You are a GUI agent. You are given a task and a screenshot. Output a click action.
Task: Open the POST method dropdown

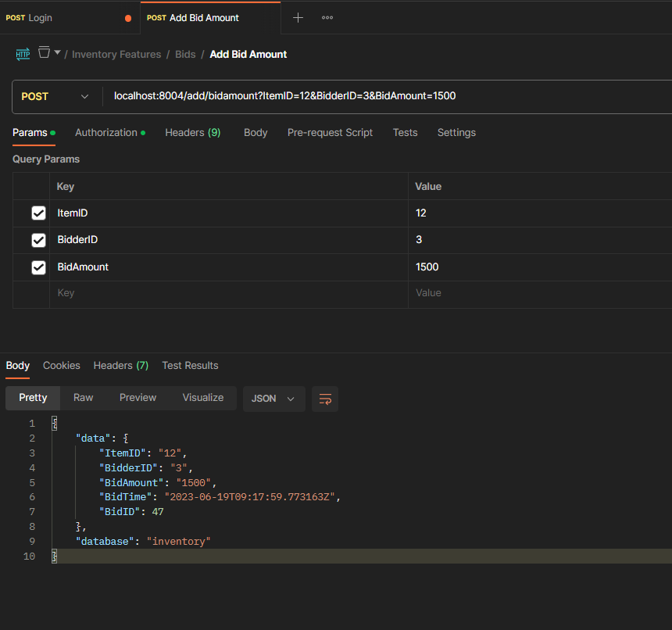(x=53, y=97)
